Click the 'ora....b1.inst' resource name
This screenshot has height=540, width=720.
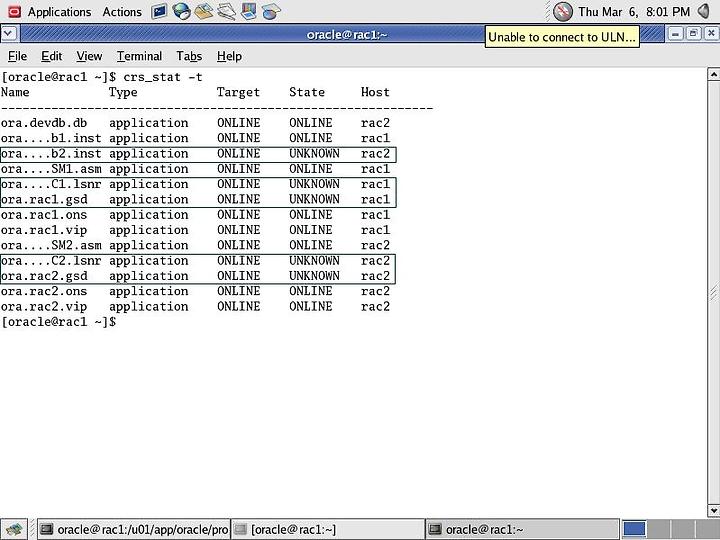(x=51, y=138)
